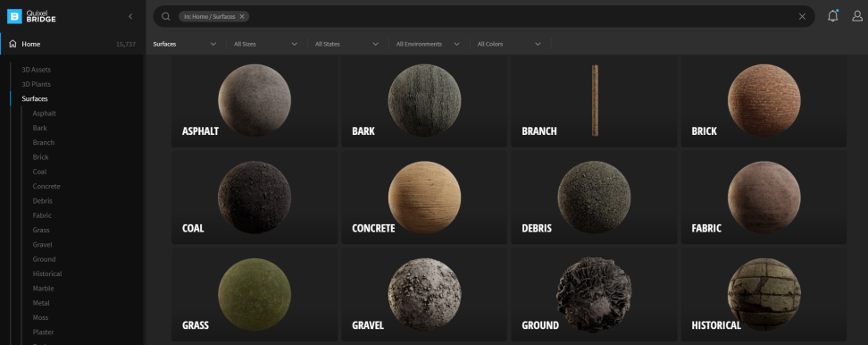Expand the All Colors filter
This screenshot has height=345, width=868.
coord(509,44)
